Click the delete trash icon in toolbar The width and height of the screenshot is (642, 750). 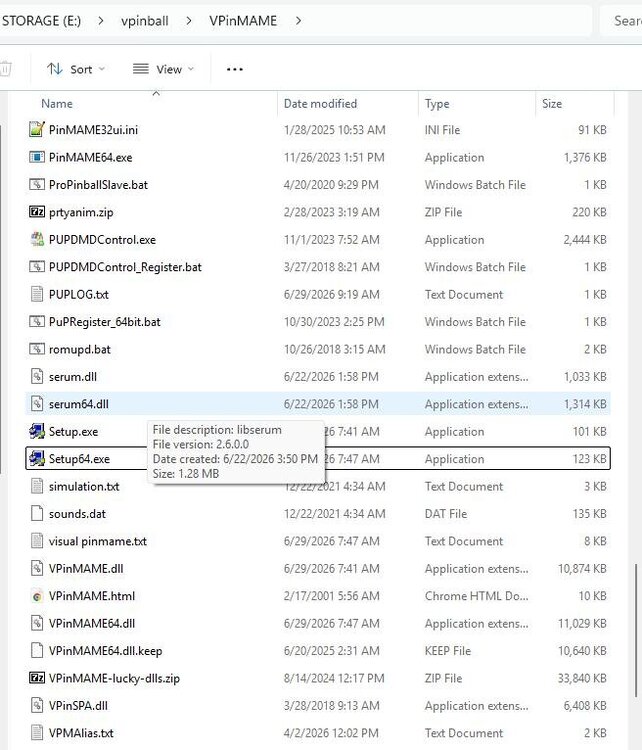point(5,69)
